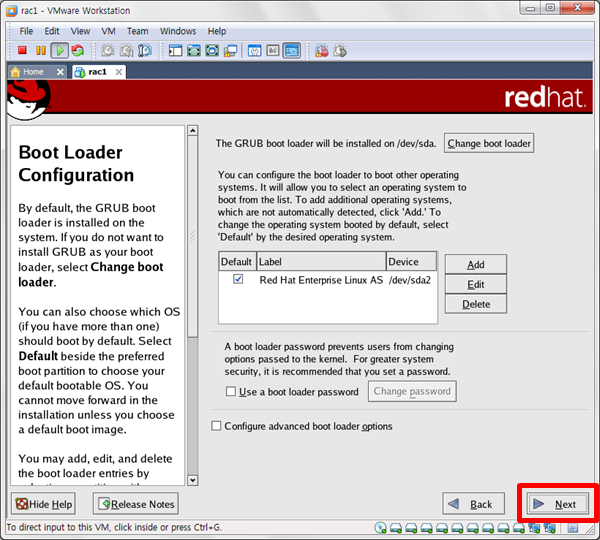Uncheck Default for Red Hat Enterprise Linux AS
Viewport: 600px width, 540px height.
pos(238,279)
